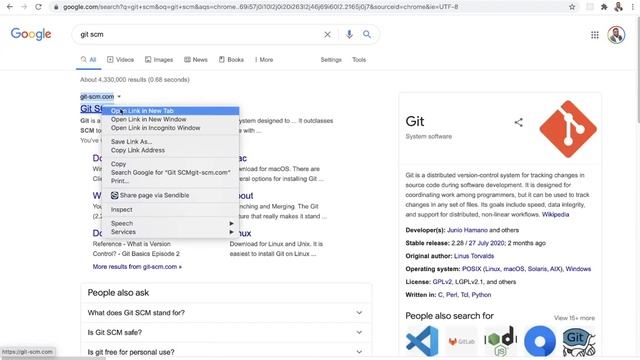
Task: Search Google for selected text entry
Action: [171, 172]
